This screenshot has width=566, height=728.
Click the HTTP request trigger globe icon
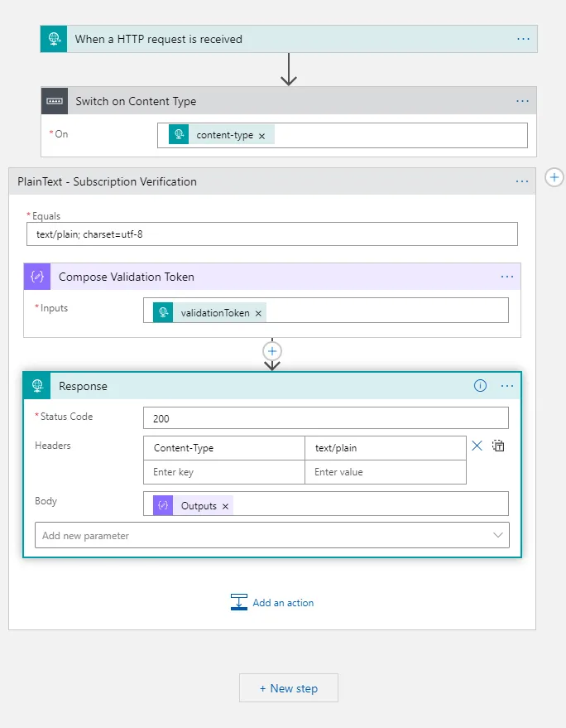point(54,39)
